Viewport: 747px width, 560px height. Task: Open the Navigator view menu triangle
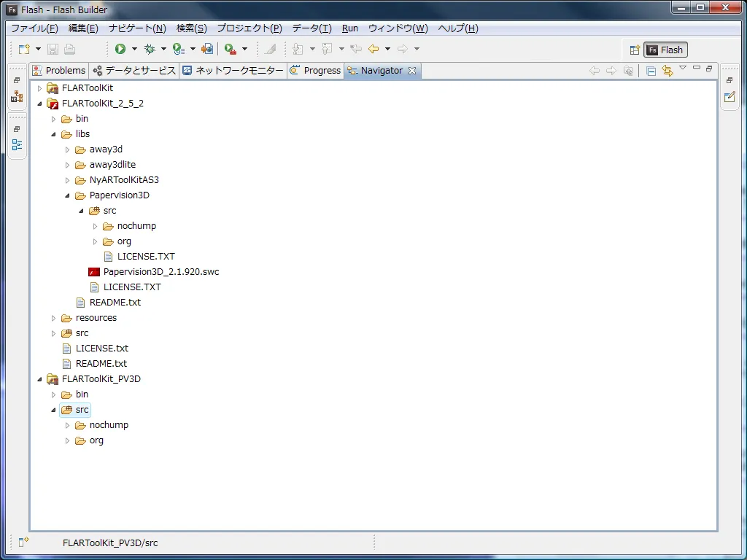(x=683, y=68)
